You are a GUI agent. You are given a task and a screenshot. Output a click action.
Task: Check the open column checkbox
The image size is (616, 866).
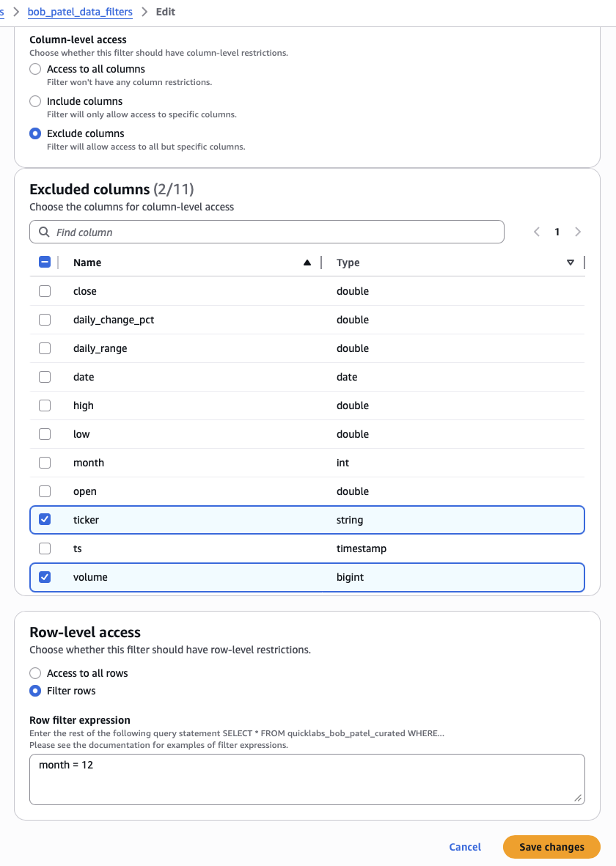pos(45,491)
